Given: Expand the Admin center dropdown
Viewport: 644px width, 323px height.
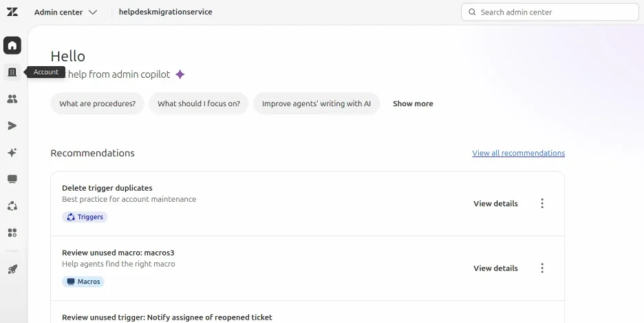Looking at the screenshot, I should coord(66,12).
